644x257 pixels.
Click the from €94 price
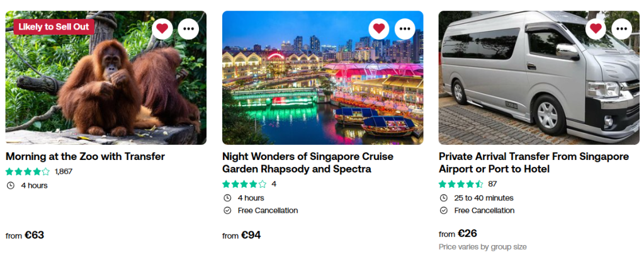click(x=242, y=235)
